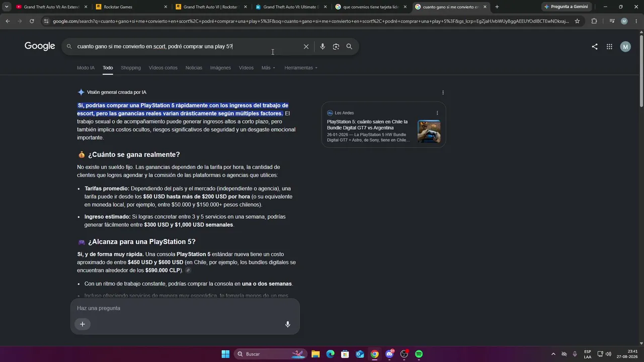This screenshot has width=644, height=362.
Task: Focus the 'Haz una pregunta' input box
Action: (x=185, y=308)
